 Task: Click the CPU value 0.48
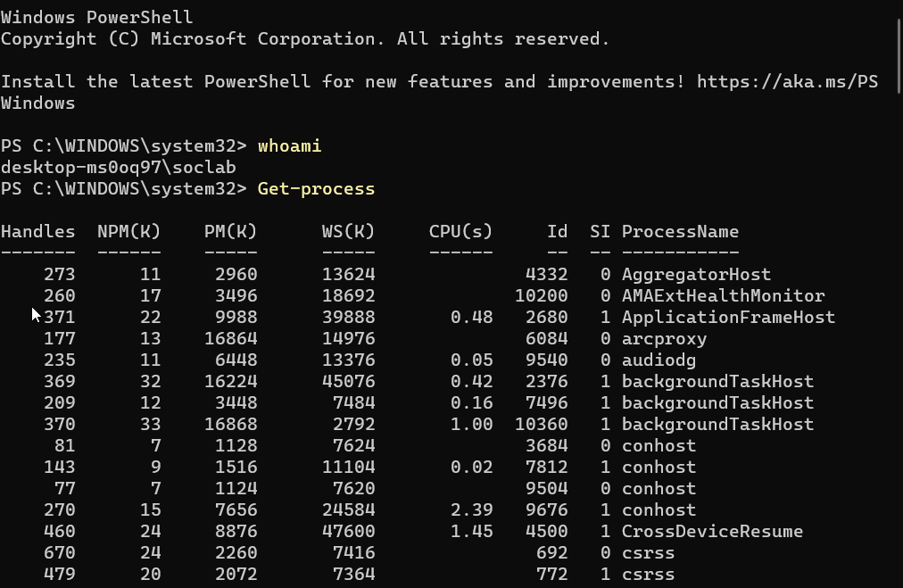[x=472, y=317]
